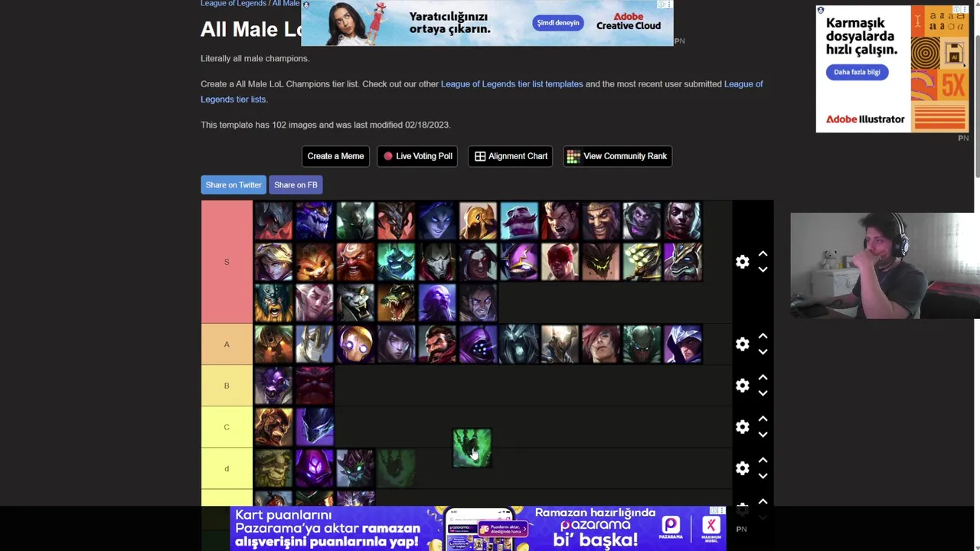
Task: Select the Galio champion icon in A tier
Action: tap(315, 344)
